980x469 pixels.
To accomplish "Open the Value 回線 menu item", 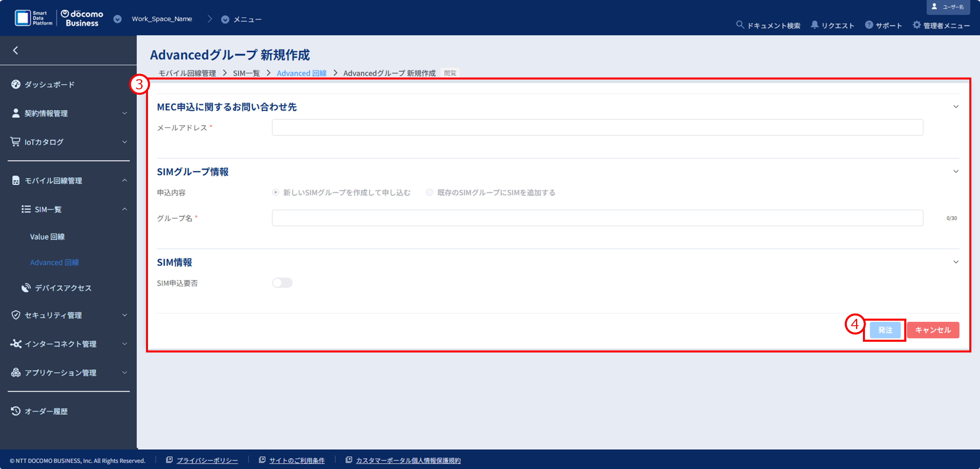I will (47, 237).
